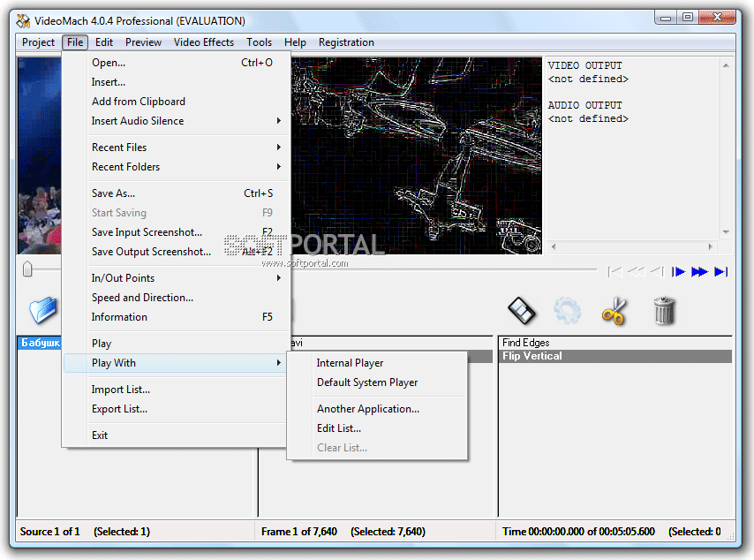Viewport: 754px width, 560px height.
Task: Open the Project menu
Action: click(x=39, y=42)
